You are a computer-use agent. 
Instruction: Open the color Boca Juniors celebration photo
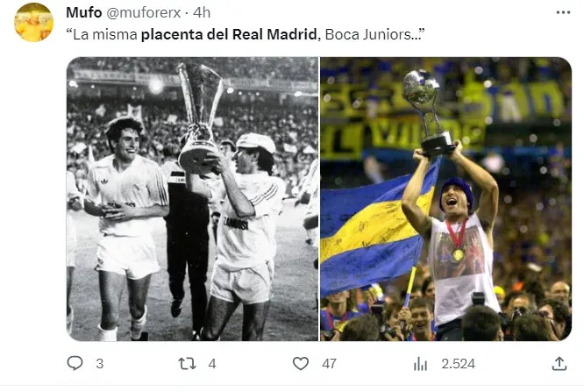445,198
